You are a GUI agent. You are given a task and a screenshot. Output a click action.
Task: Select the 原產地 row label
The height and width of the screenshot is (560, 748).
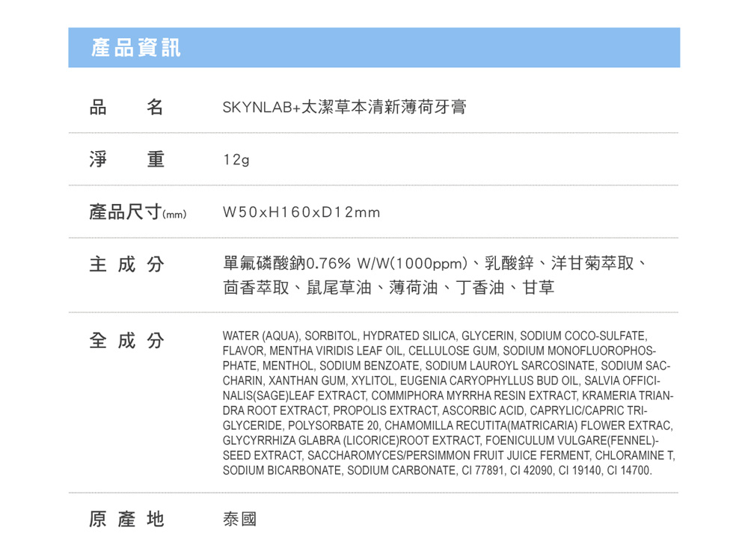click(x=126, y=519)
